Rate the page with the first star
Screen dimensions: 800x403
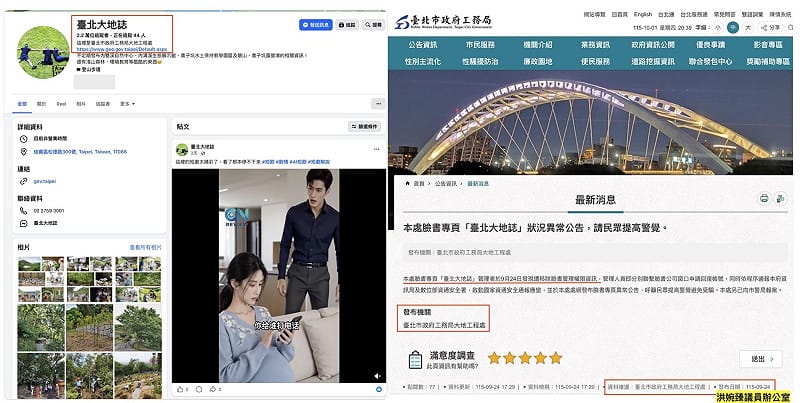494,358
